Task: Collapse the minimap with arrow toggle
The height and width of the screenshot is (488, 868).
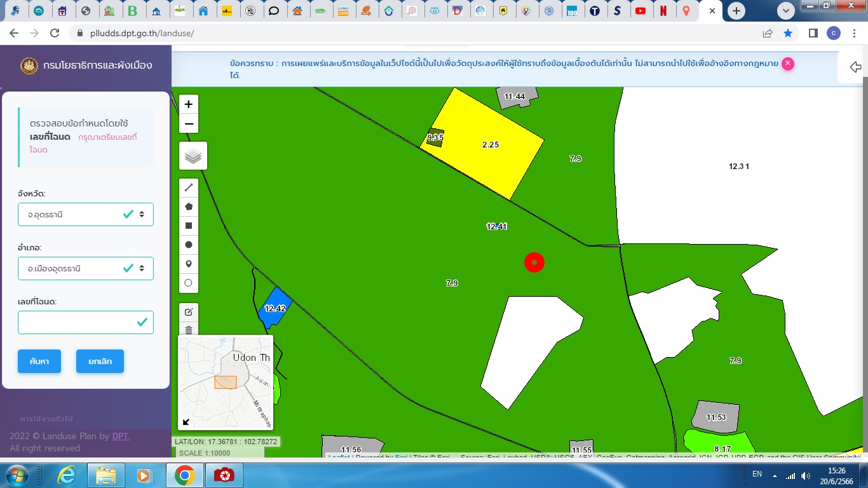Action: click(186, 422)
